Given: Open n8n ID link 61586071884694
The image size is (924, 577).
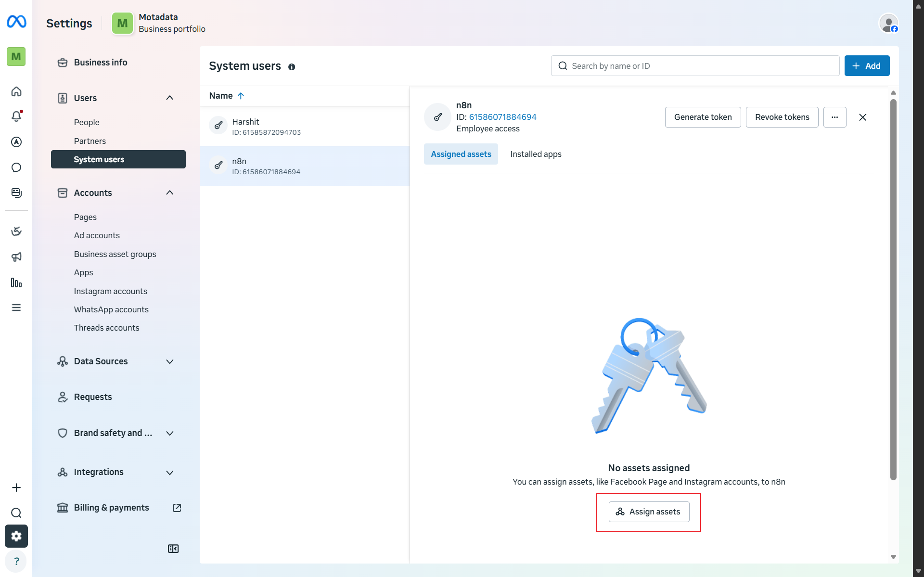Looking at the screenshot, I should click(502, 117).
